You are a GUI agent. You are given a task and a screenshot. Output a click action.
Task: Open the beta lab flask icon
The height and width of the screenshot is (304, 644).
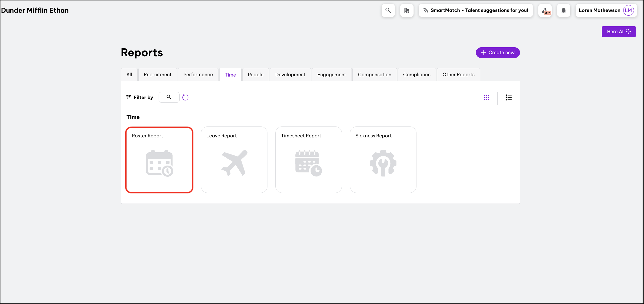coord(545,10)
